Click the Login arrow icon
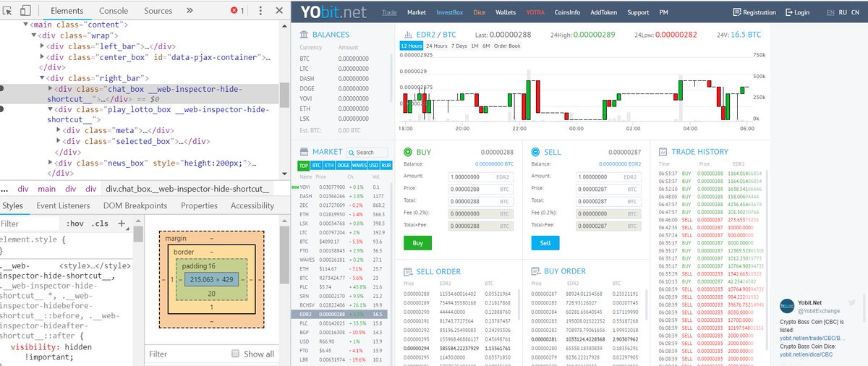This screenshot has width=868, height=366. 789,12
